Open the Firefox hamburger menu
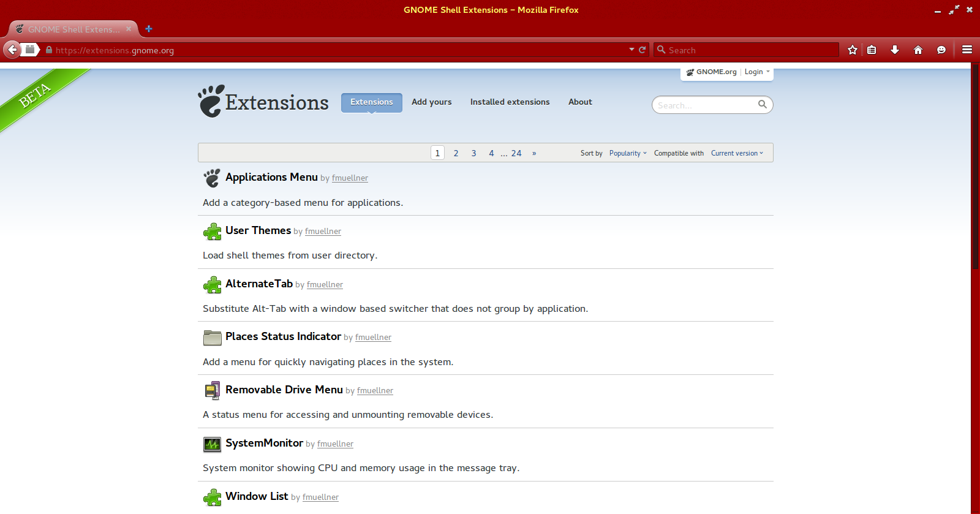980x514 pixels. pos(967,50)
